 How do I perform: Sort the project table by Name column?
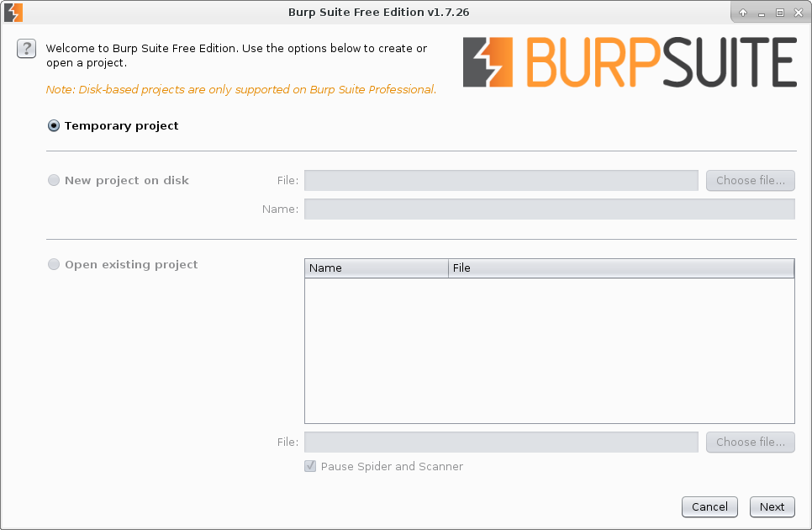(x=377, y=268)
